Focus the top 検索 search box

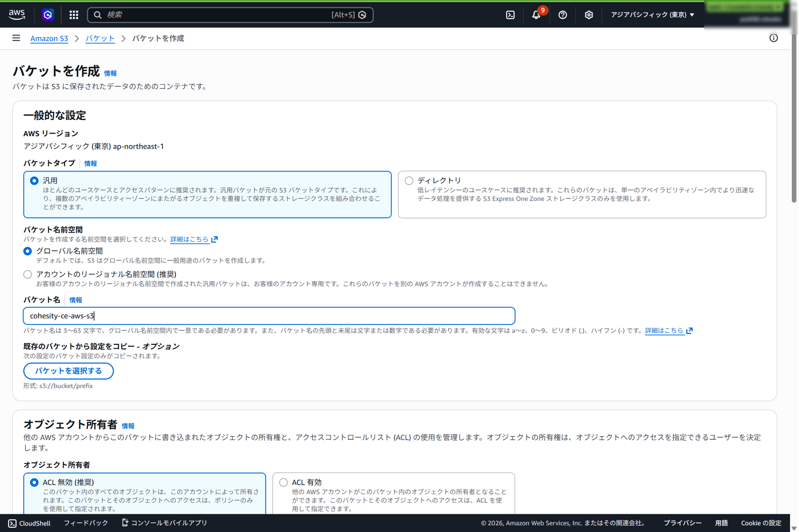[230, 15]
